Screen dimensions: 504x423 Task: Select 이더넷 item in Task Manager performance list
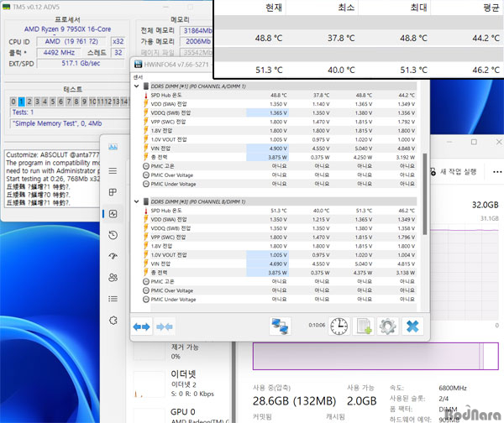(x=181, y=384)
